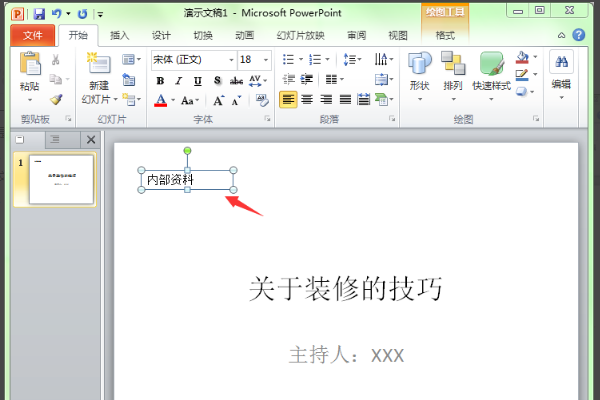Convert to SmartArt icon
Viewport: 600px width, 400px height.
pyautogui.click(x=384, y=100)
